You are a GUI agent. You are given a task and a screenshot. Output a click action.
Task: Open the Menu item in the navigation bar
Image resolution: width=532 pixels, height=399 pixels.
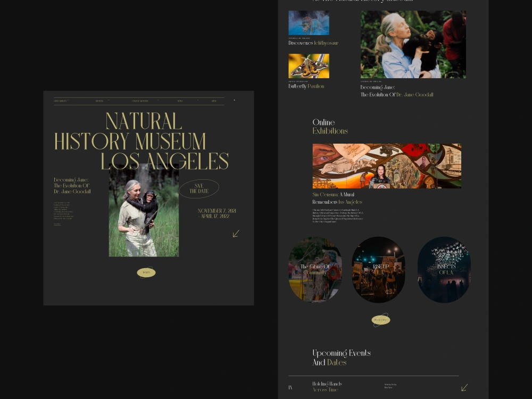[x=214, y=101]
